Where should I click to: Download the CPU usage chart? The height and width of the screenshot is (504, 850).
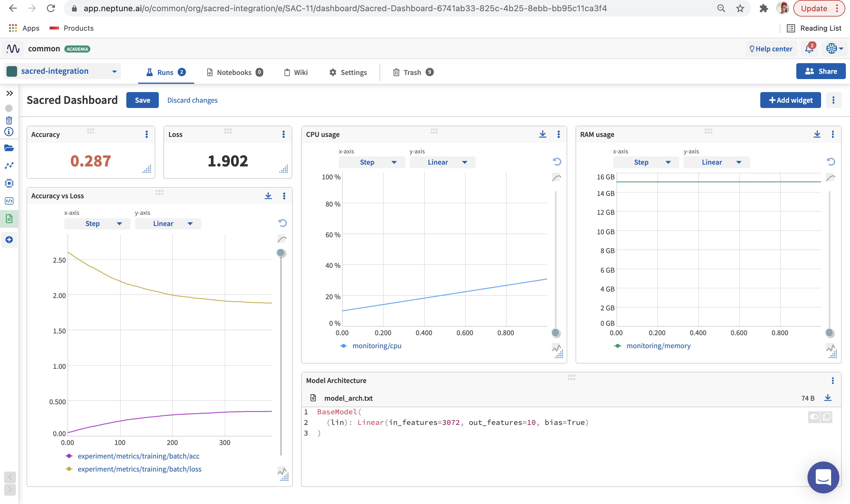coord(542,134)
